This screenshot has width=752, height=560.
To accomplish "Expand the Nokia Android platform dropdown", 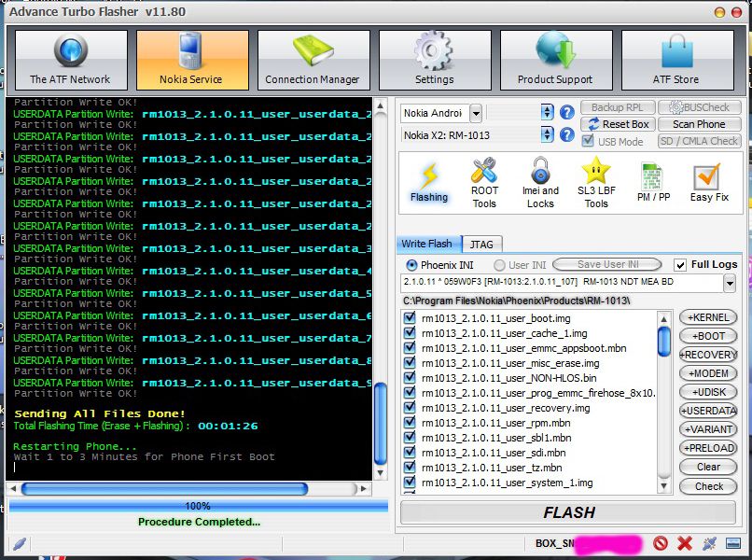I will (x=476, y=113).
